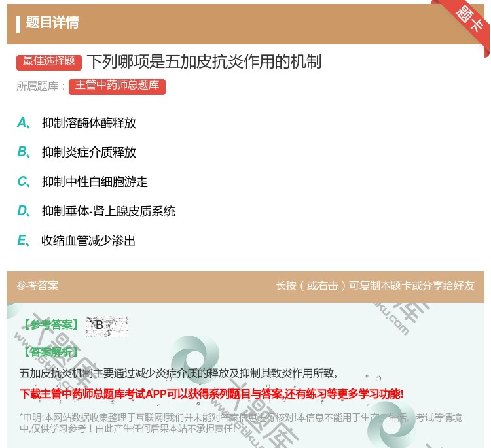Select option letter A

pyautogui.click(x=23, y=123)
